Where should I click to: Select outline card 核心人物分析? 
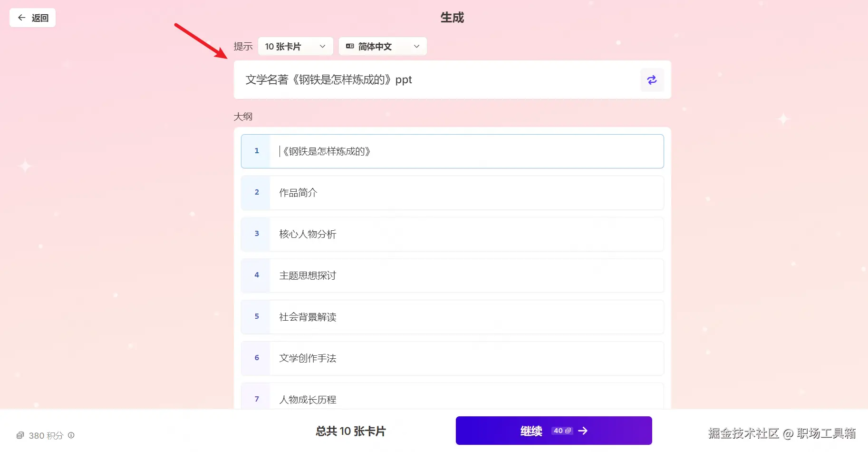point(452,234)
